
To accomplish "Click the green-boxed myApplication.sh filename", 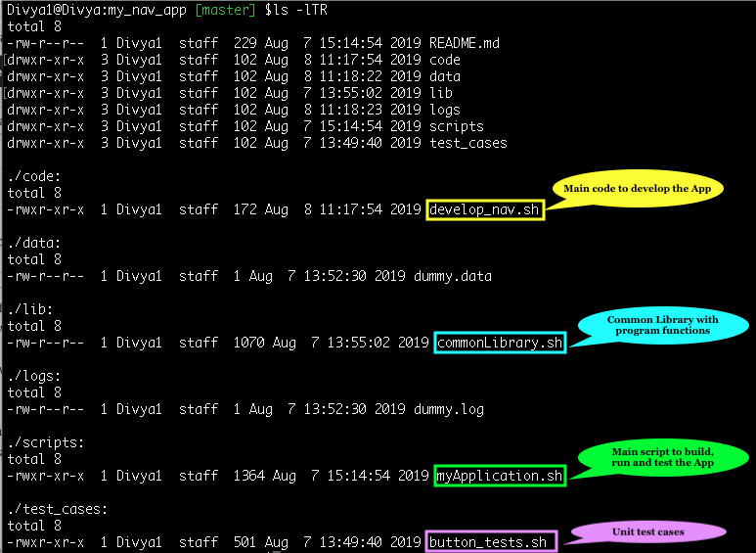I will pos(500,476).
